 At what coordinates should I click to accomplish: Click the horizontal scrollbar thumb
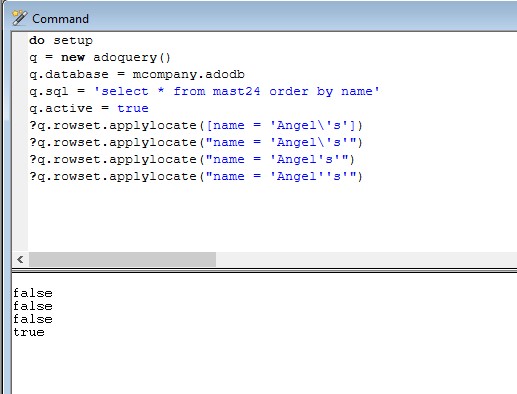pyautogui.click(x=122, y=259)
